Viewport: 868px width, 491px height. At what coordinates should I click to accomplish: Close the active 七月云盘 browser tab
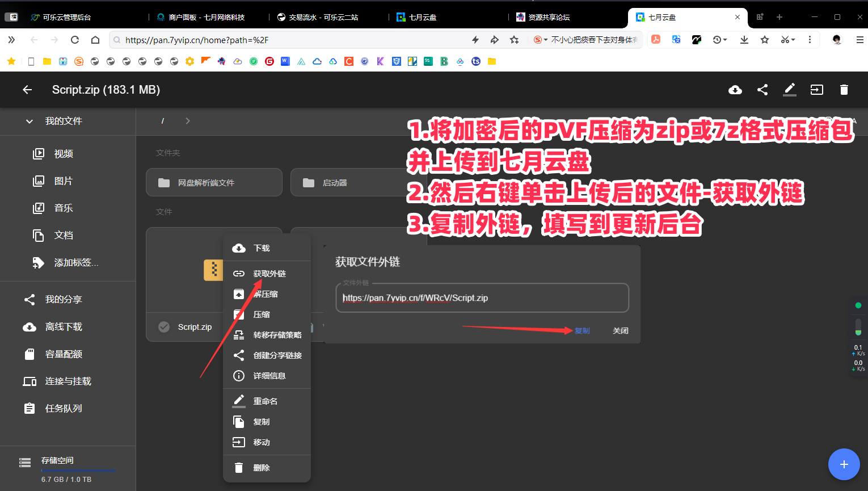coord(738,17)
